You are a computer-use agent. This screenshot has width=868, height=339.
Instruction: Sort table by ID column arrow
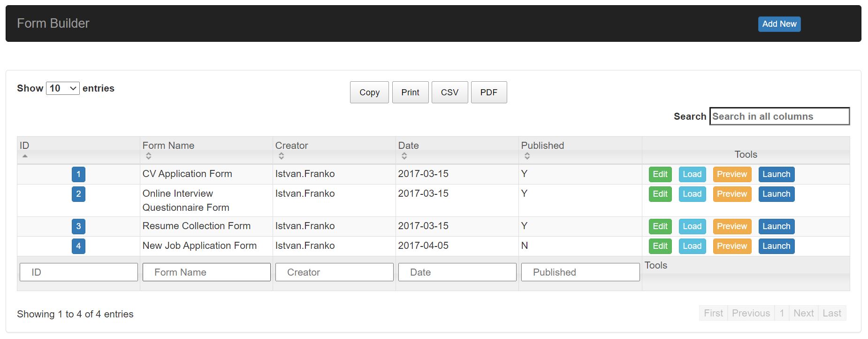25,156
